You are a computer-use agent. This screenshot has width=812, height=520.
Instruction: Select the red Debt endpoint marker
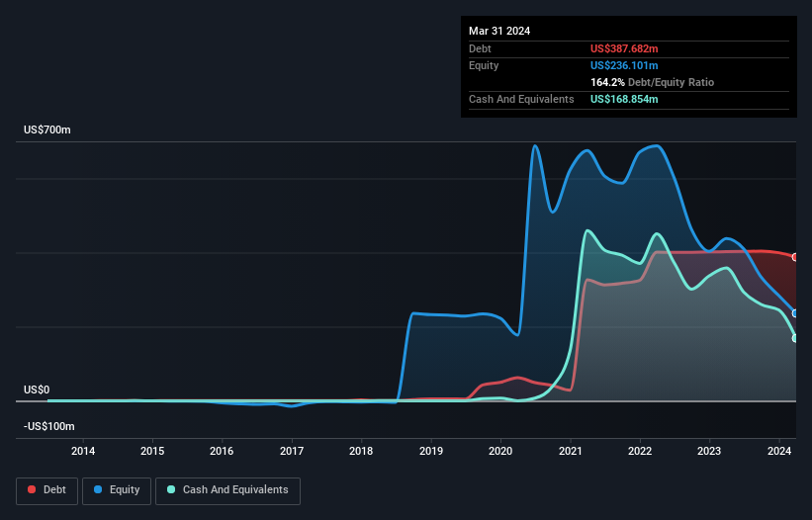click(795, 257)
